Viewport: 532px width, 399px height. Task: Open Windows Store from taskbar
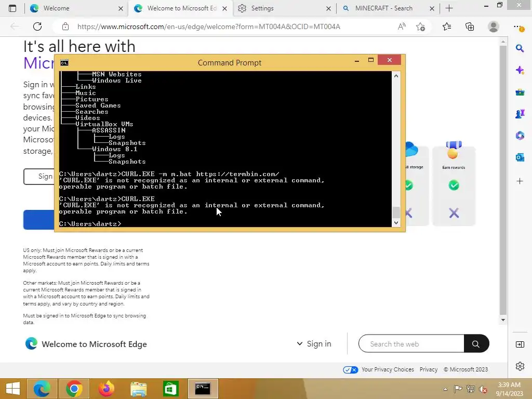170,389
